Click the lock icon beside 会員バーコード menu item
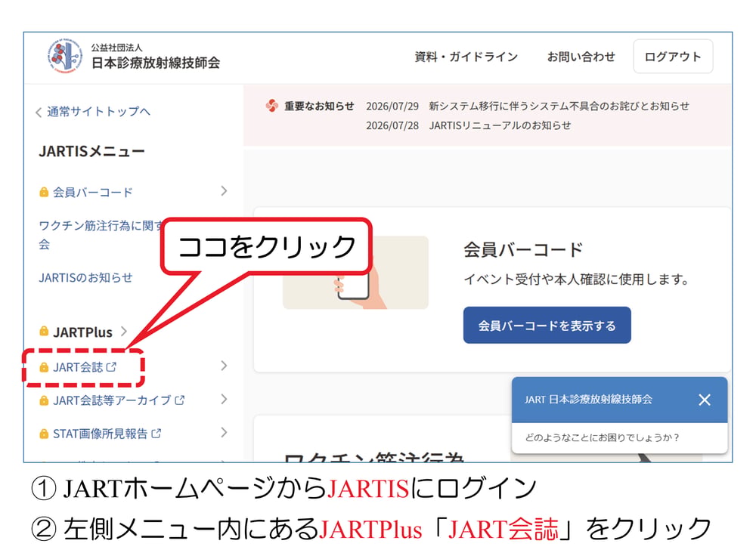This screenshot has width=756, height=556. pyautogui.click(x=44, y=192)
